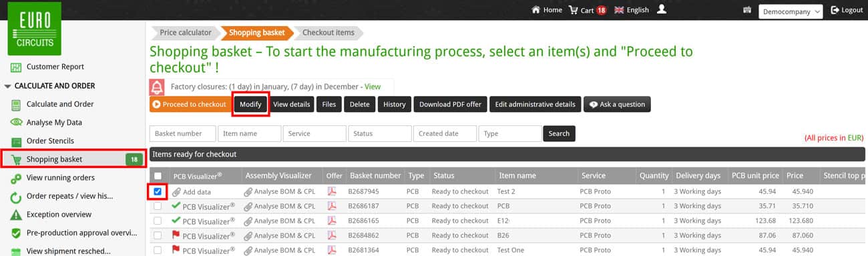Uncheck the Test 2 row checkbox
This screenshot has width=868, height=256.
click(158, 191)
